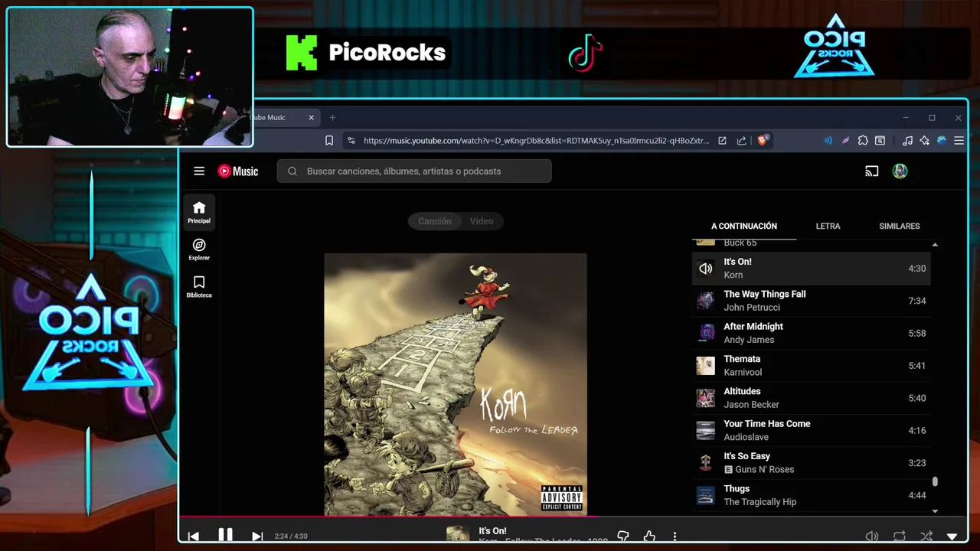Image resolution: width=980 pixels, height=551 pixels.
Task: Click the queue scrollbar thumb
Action: point(935,482)
